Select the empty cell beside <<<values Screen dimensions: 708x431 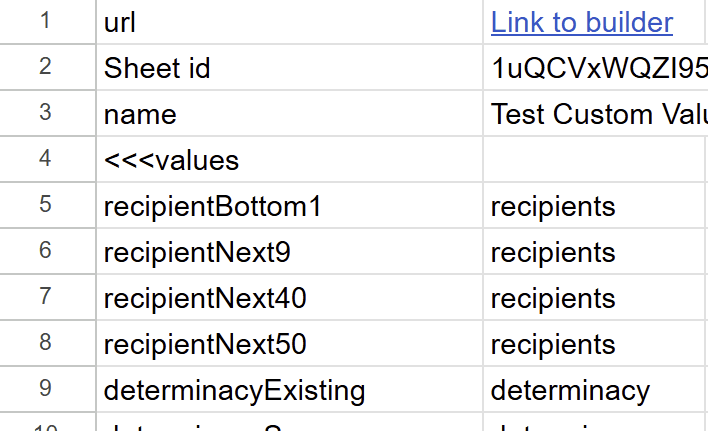[594, 159]
